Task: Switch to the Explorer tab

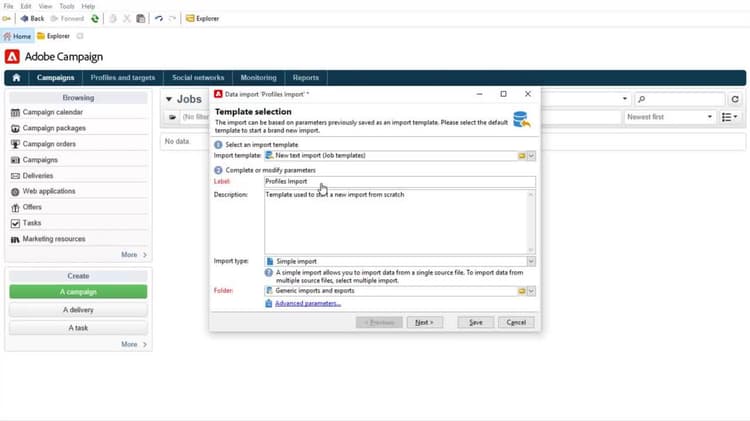Action: click(x=54, y=36)
